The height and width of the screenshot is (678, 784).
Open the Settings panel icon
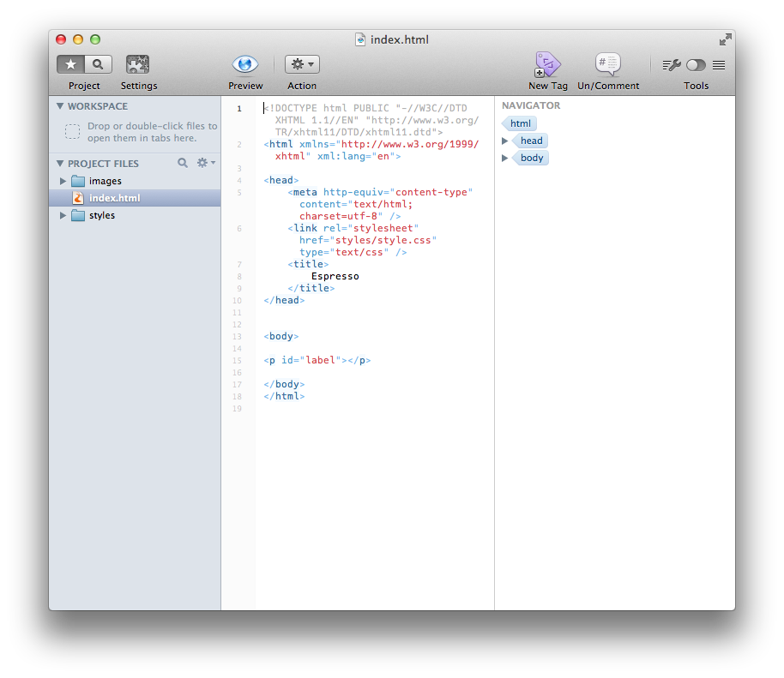137,64
